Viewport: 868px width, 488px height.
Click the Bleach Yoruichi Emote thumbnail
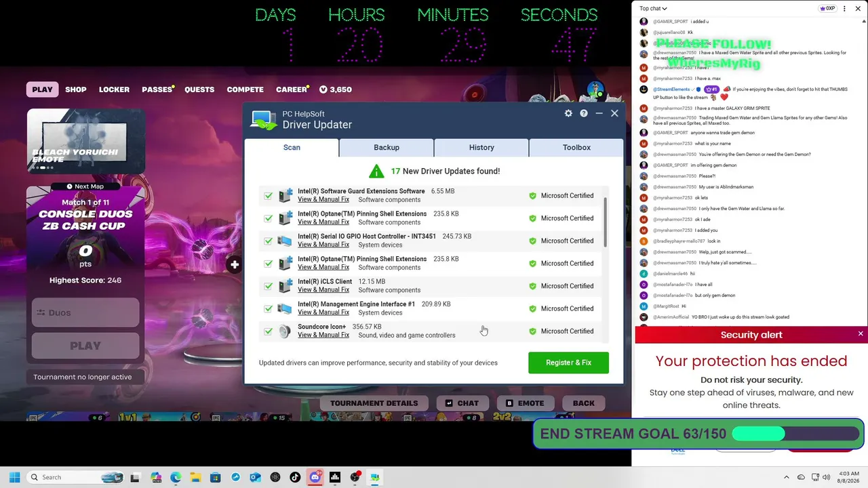(x=85, y=142)
